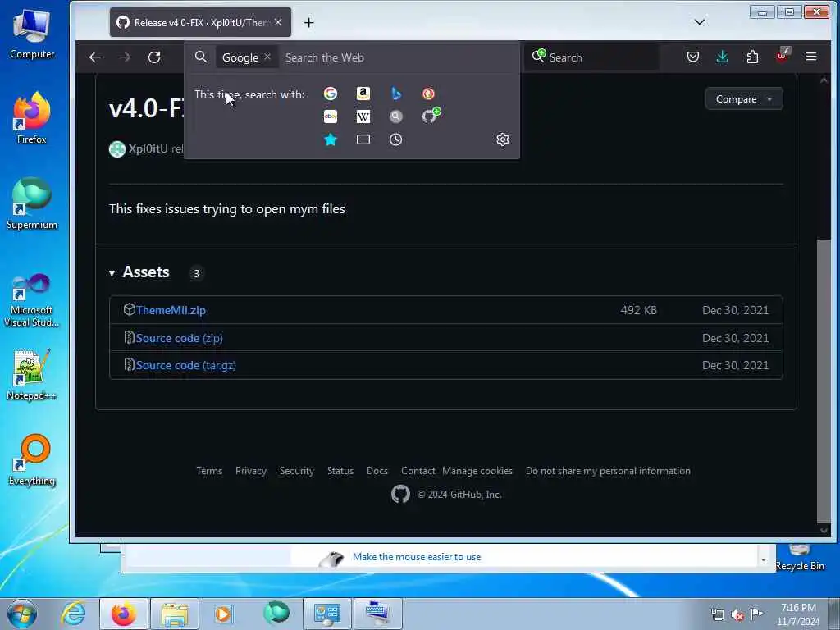Image resolution: width=840 pixels, height=630 pixels.
Task: Open search settings gear icon
Action: [x=503, y=139]
